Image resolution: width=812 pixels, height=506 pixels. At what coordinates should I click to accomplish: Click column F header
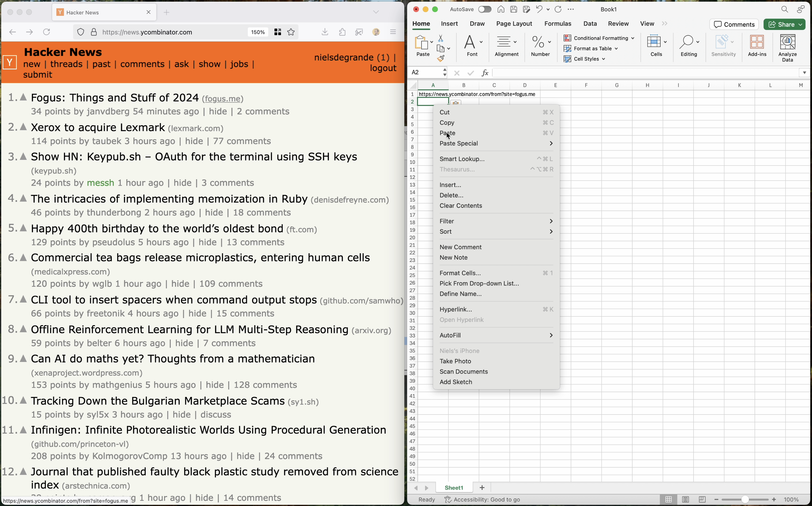click(586, 85)
